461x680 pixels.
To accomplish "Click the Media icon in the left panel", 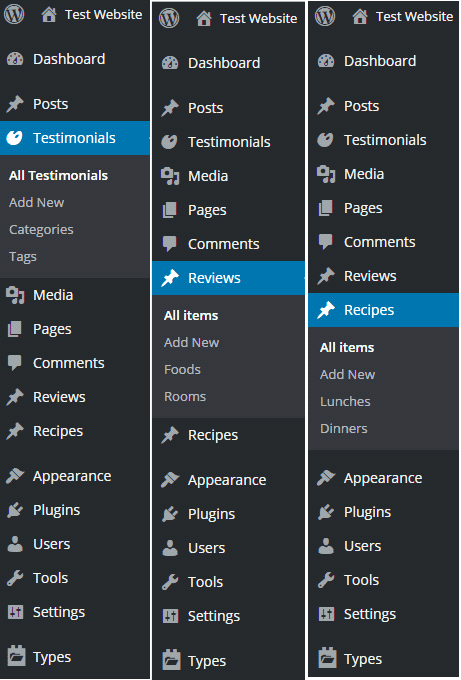I will 15,295.
